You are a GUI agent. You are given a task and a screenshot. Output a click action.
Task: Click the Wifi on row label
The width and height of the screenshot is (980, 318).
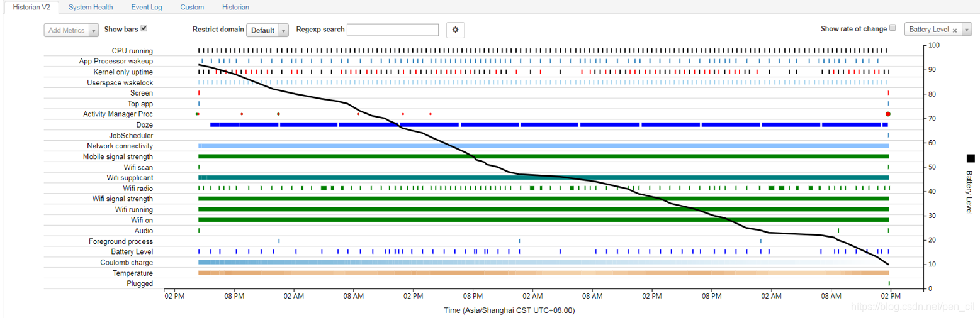[x=142, y=221]
